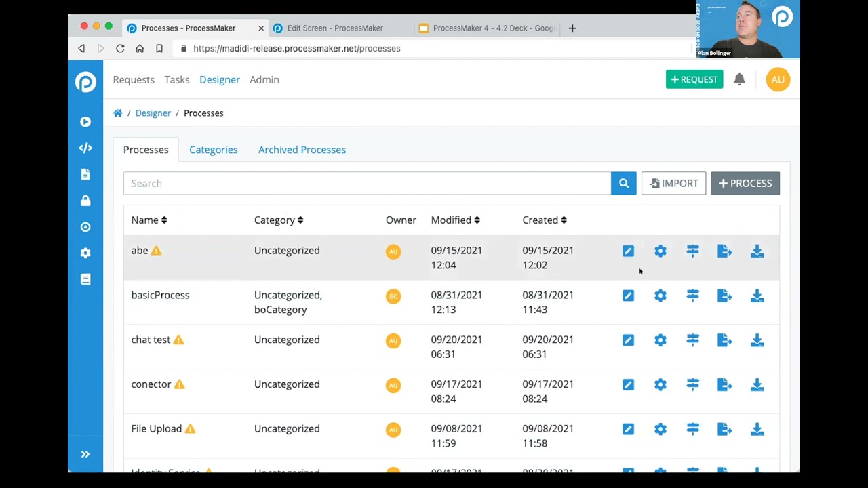Export the File Upload process
The width and height of the screenshot is (868, 488).
tap(725, 430)
